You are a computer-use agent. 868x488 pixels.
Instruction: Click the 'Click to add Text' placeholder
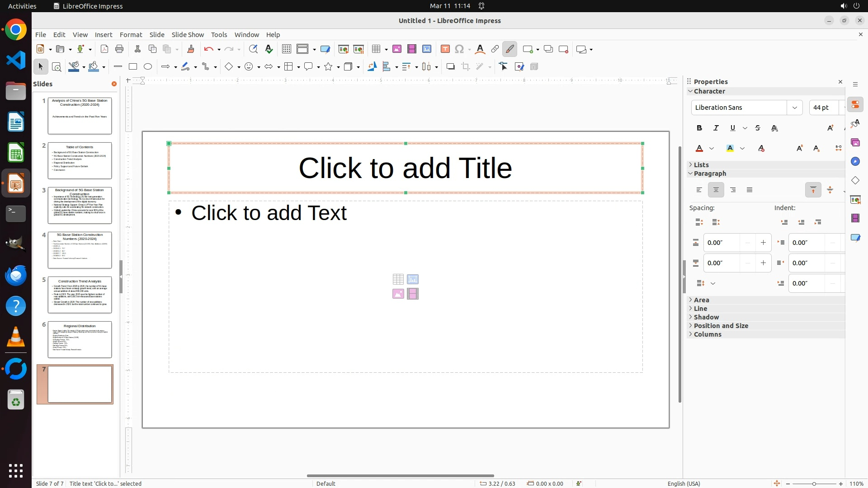[x=269, y=213]
